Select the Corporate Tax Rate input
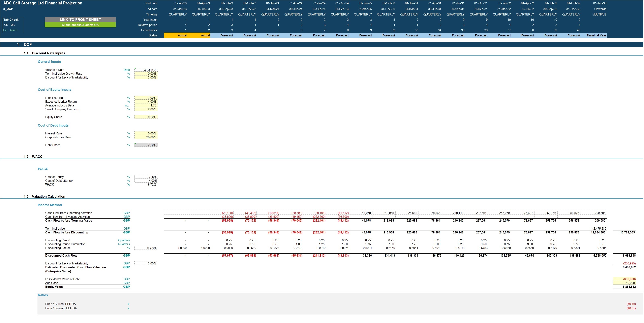The width and height of the screenshot is (644, 323). pos(146,137)
